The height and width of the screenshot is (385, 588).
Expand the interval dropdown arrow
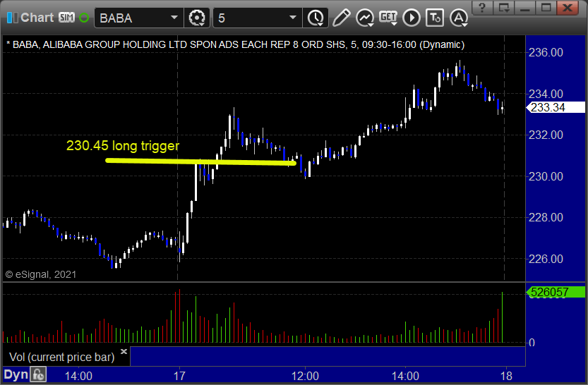[x=293, y=18]
